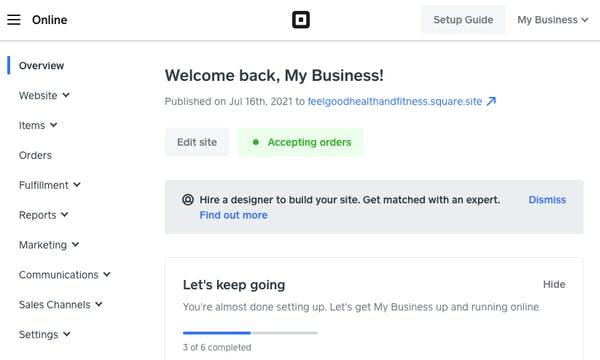
Task: Select Overview in the sidebar
Action: 41,65
